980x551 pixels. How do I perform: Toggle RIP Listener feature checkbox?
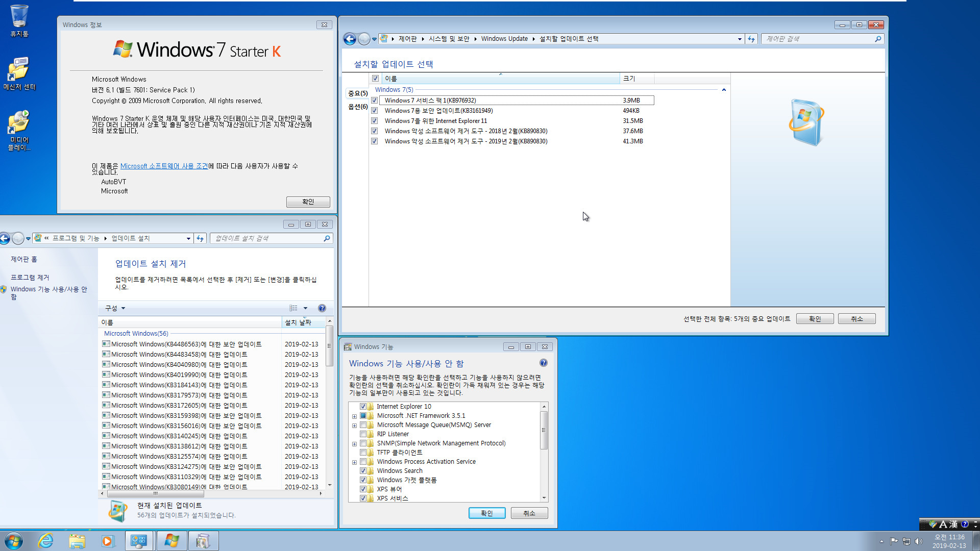363,434
